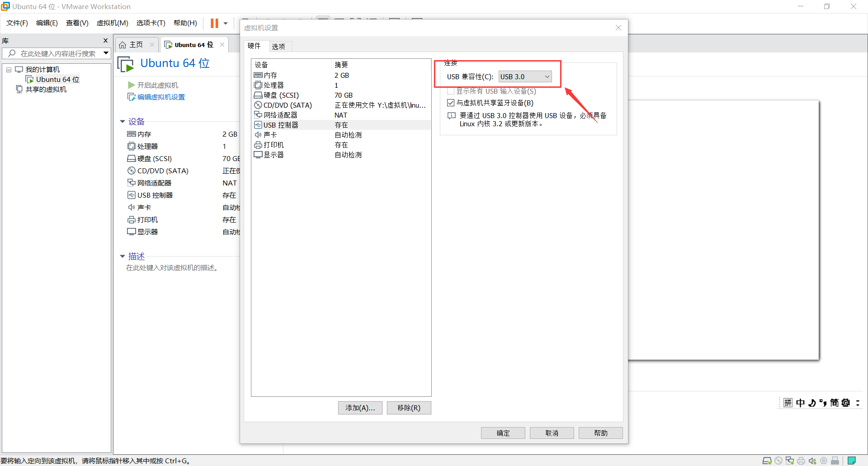
Task: Click the sound status icon in status bar
Action: pyautogui.click(x=812, y=461)
